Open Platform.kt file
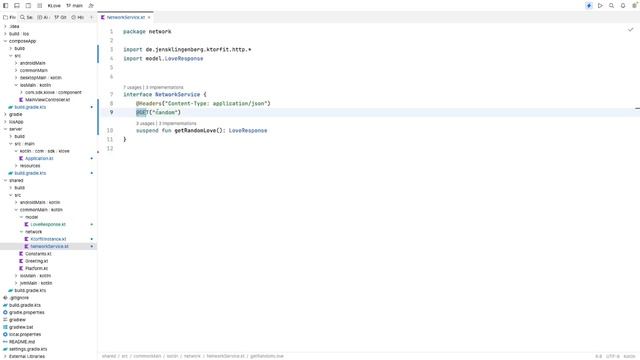 [x=36, y=269]
